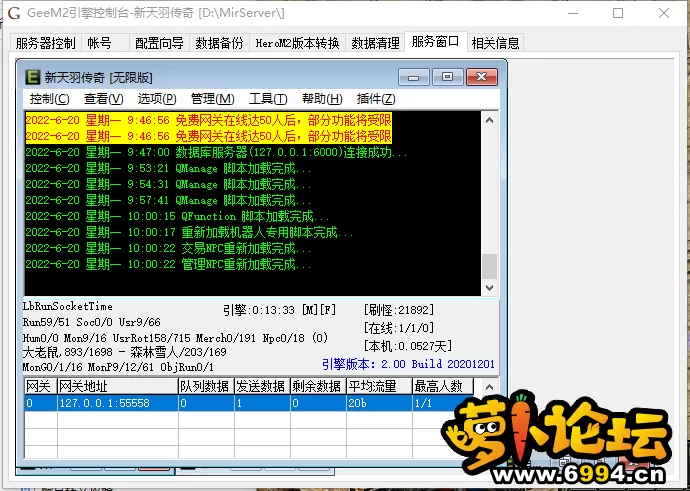The height and width of the screenshot is (491, 690).
Task: Close the inner 新天羽传奇 window with red X
Action: tap(482, 77)
